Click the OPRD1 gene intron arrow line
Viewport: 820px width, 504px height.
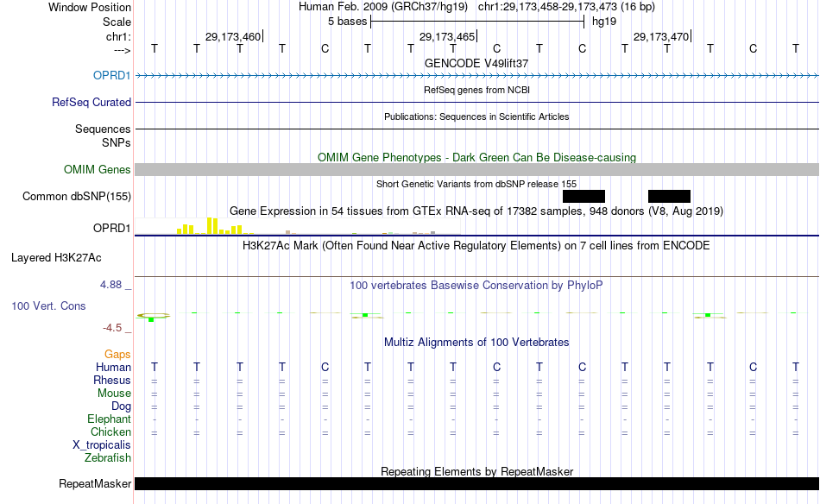(x=477, y=76)
